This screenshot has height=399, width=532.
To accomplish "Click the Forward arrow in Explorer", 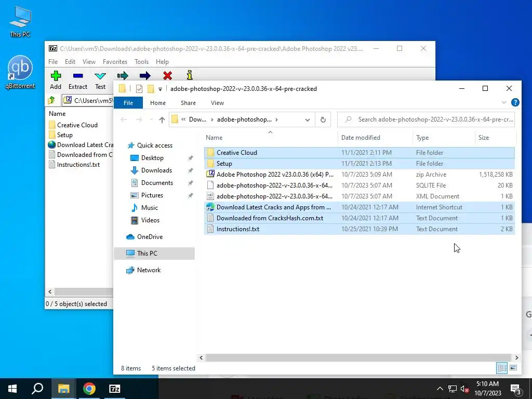I will pos(139,119).
